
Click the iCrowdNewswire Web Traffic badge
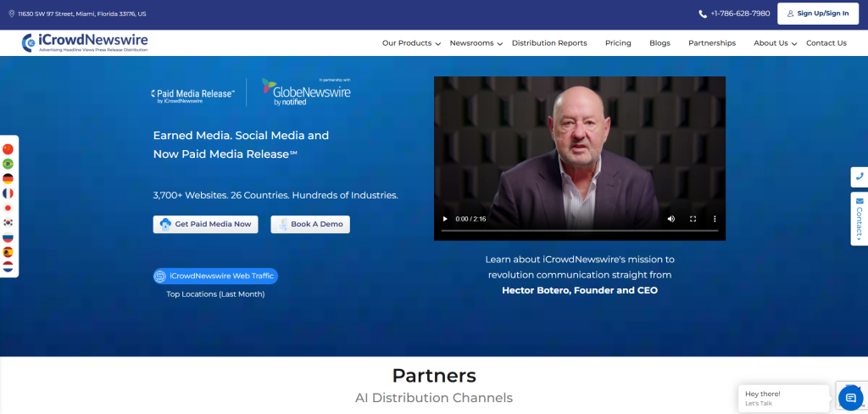(x=215, y=276)
